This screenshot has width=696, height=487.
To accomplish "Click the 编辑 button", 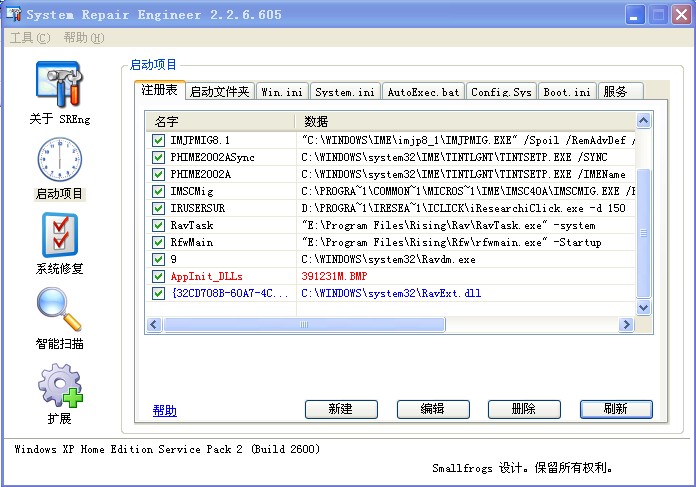I will (x=433, y=409).
